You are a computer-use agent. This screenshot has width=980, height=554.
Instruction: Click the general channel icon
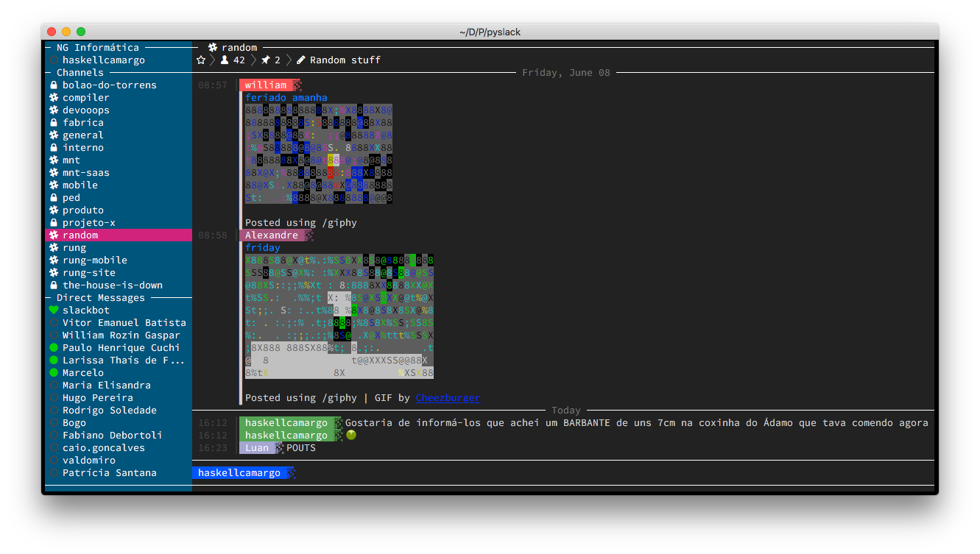(54, 135)
